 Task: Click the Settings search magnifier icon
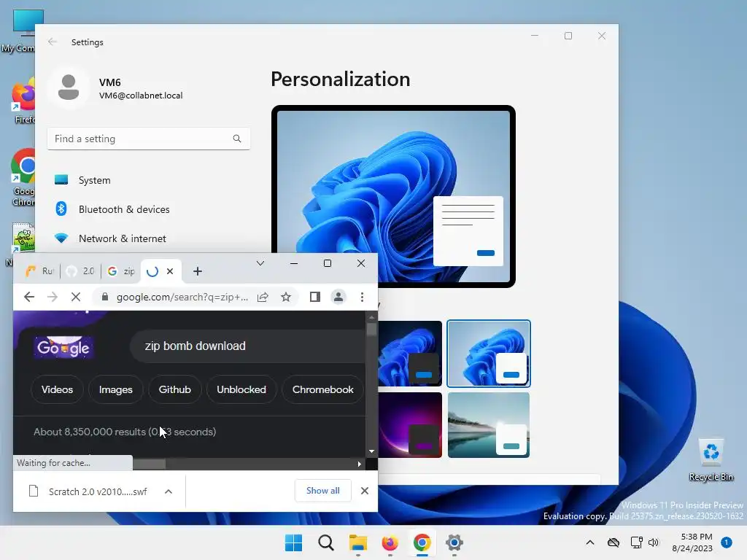click(x=237, y=139)
